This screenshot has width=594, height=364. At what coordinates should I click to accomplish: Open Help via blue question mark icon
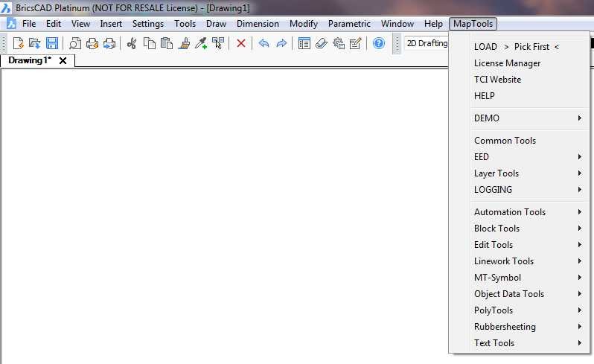[x=378, y=43]
